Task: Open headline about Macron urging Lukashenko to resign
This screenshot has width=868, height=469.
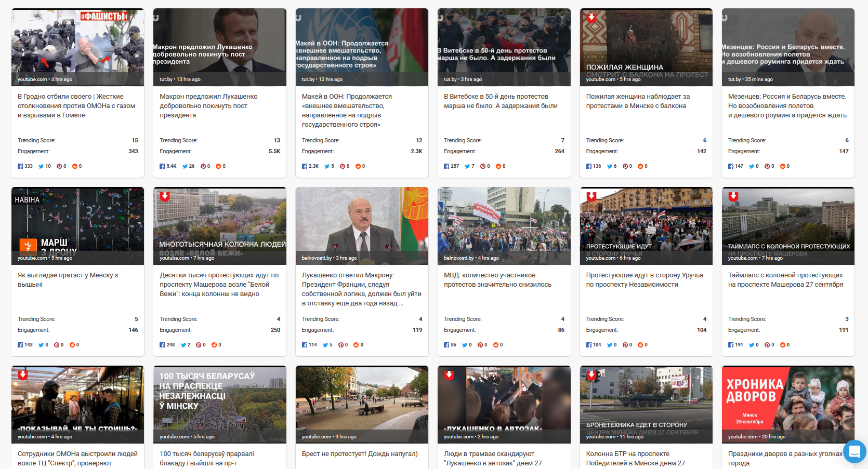Action: point(208,106)
